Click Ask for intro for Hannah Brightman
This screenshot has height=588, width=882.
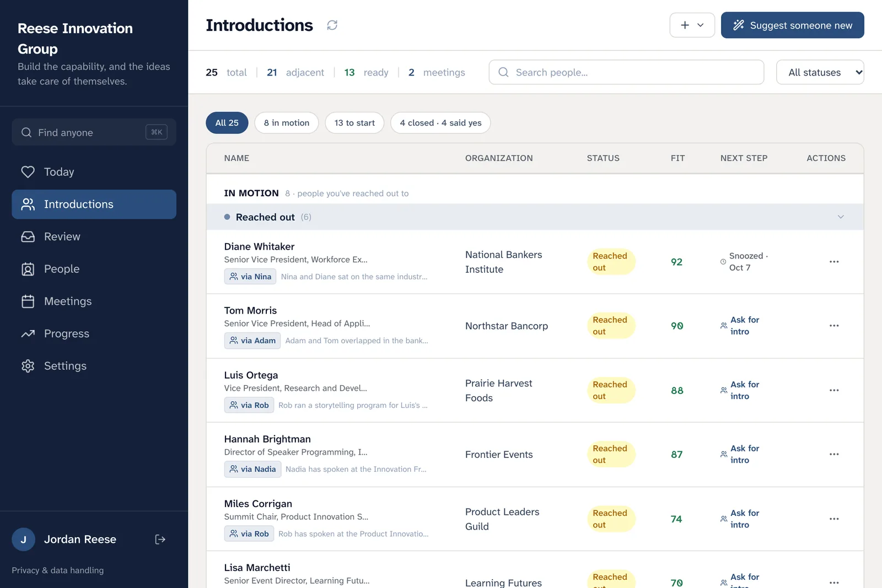pyautogui.click(x=740, y=455)
